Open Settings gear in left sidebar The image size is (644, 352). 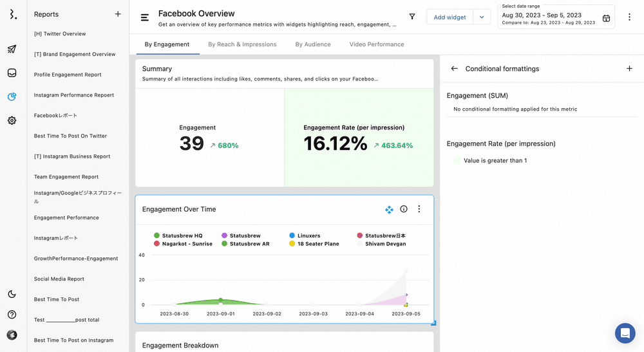[x=12, y=120]
